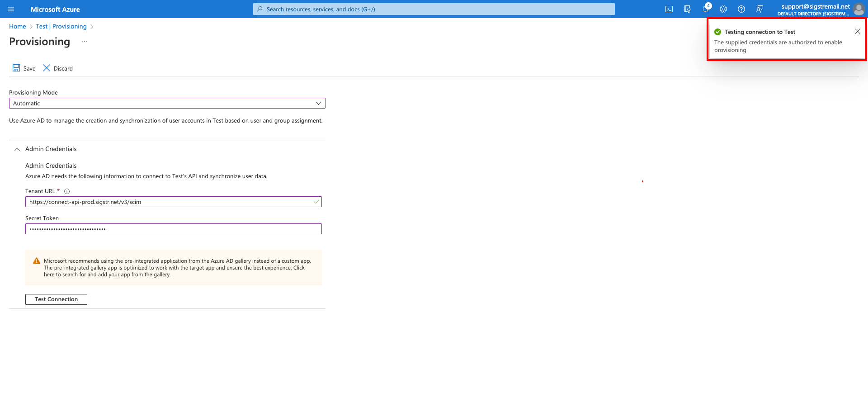Click the supplied credentials authorized message
868x398 pixels.
pyautogui.click(x=778, y=46)
